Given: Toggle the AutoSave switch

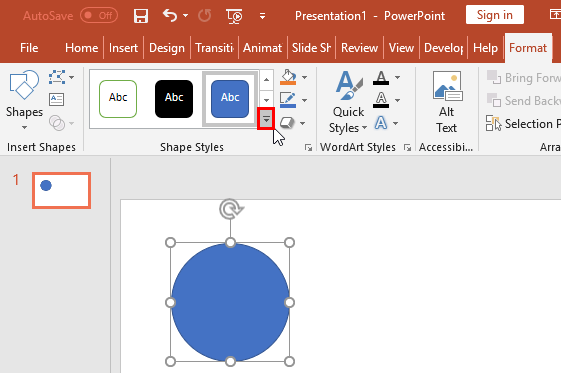Looking at the screenshot, I should click(x=99, y=15).
